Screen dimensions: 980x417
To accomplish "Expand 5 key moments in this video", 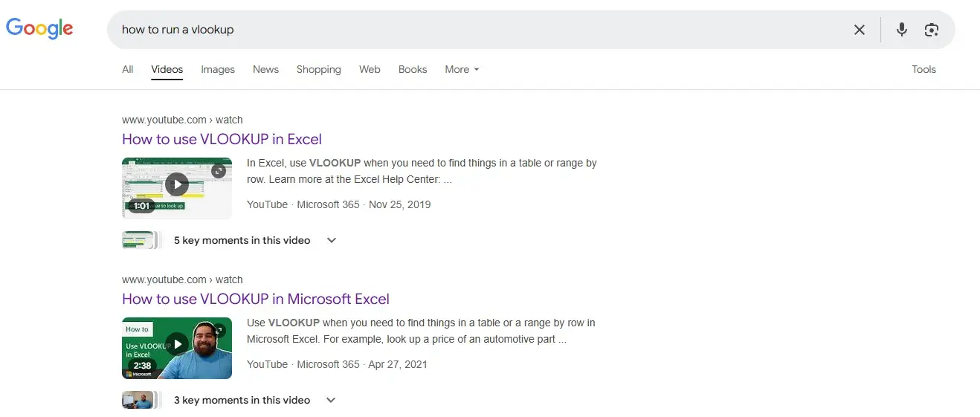I will coord(332,240).
